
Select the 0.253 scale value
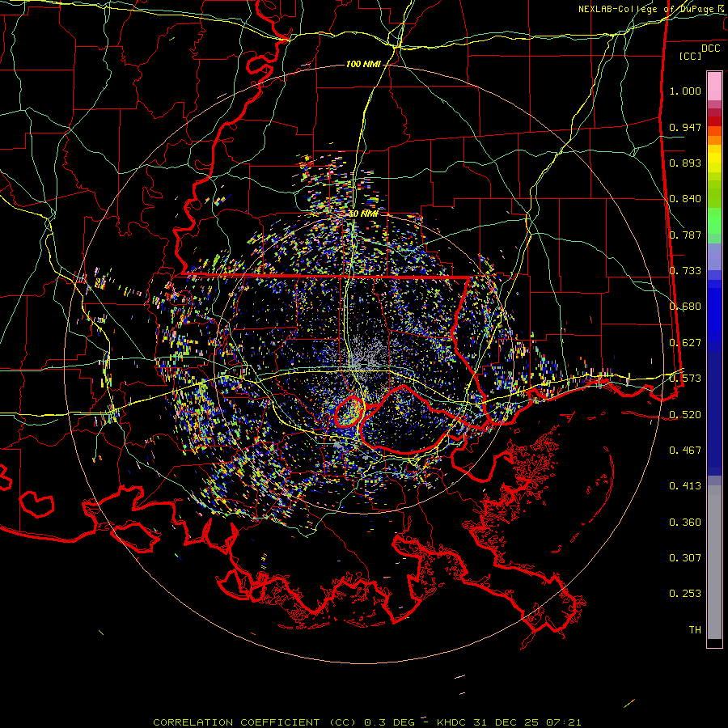pos(685,594)
